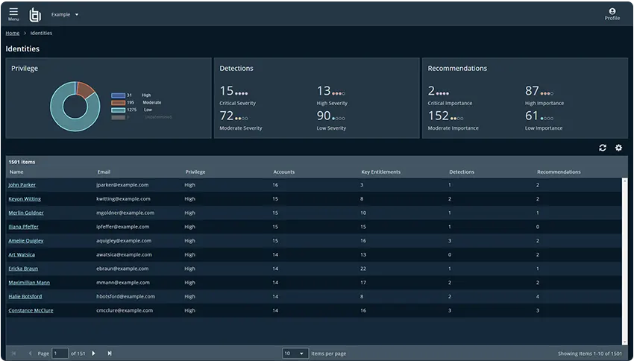The image size is (634, 364).
Task: Click the Home breadcrumb link
Action: [12, 33]
